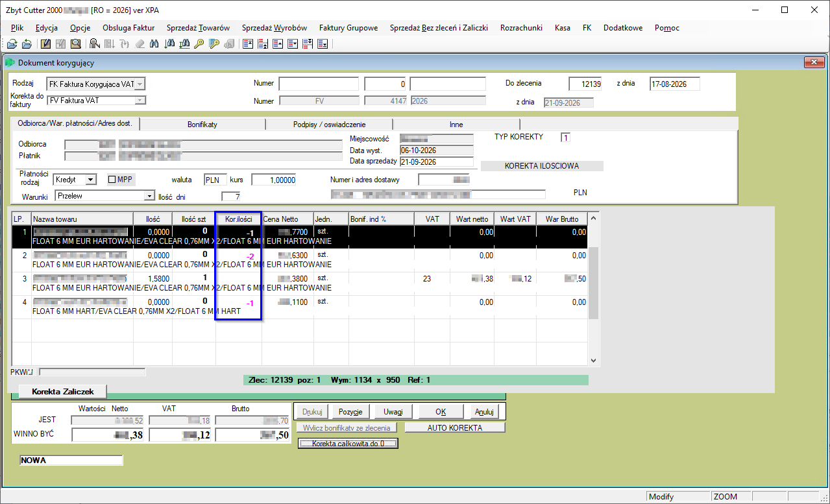Open the Sprzedaż Towarów menu

coord(198,28)
